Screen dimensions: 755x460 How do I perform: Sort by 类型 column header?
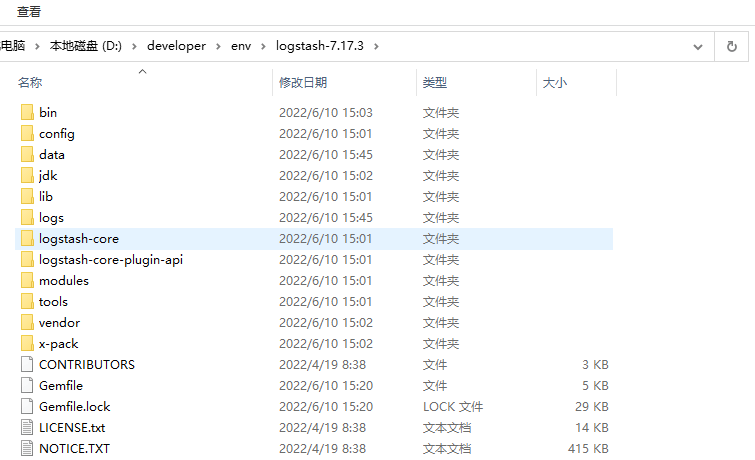(435, 83)
